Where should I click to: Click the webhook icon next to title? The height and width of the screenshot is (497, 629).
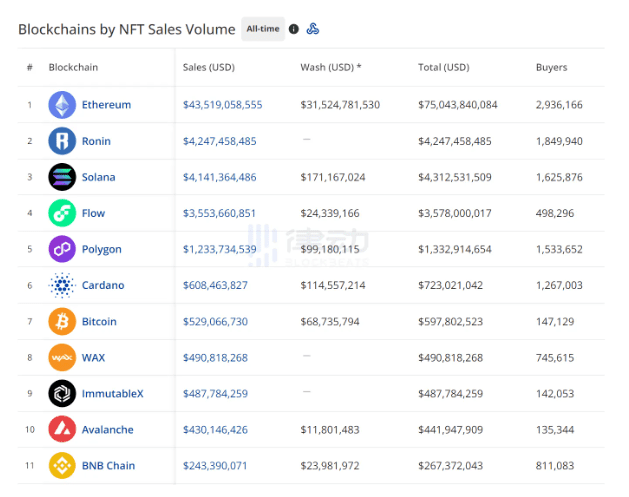click(313, 29)
